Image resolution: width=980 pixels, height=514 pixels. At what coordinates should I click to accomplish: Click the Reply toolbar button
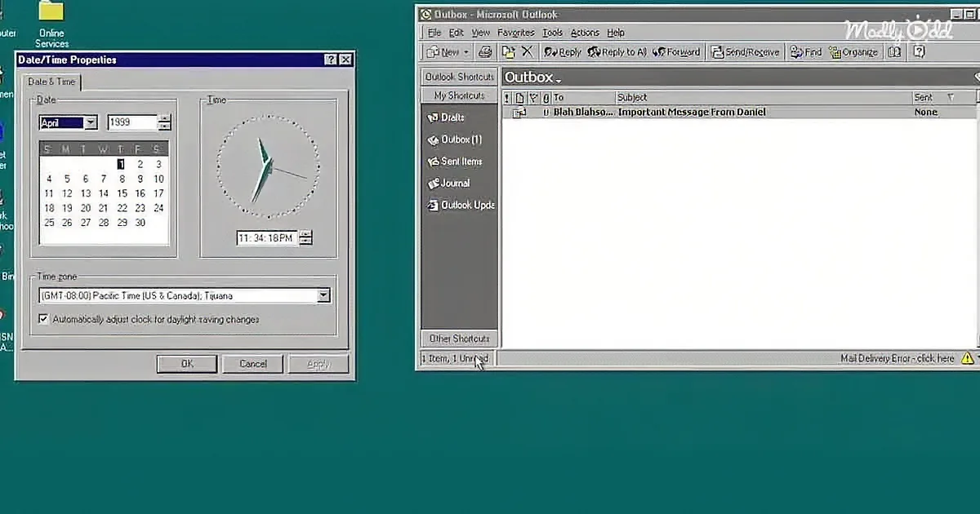pos(562,51)
